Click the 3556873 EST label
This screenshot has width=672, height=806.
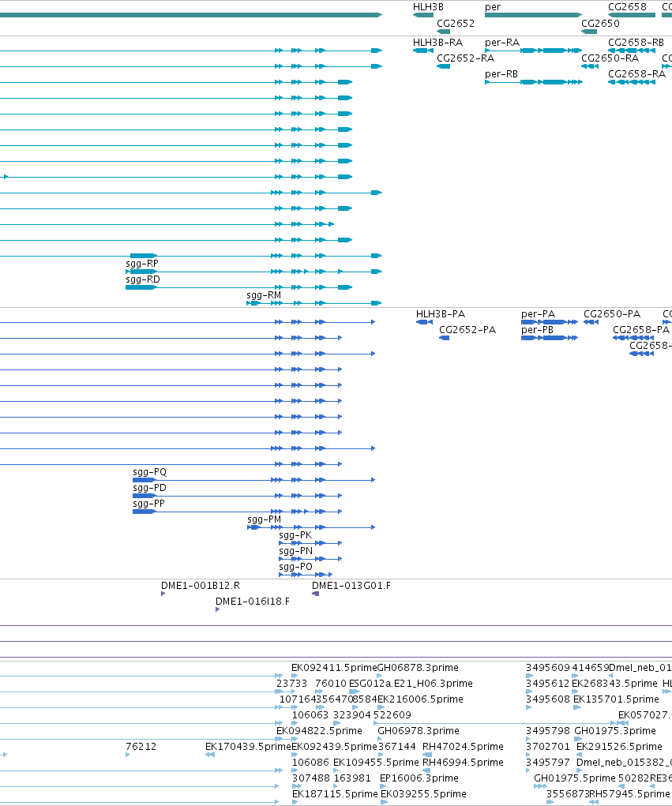568,794
